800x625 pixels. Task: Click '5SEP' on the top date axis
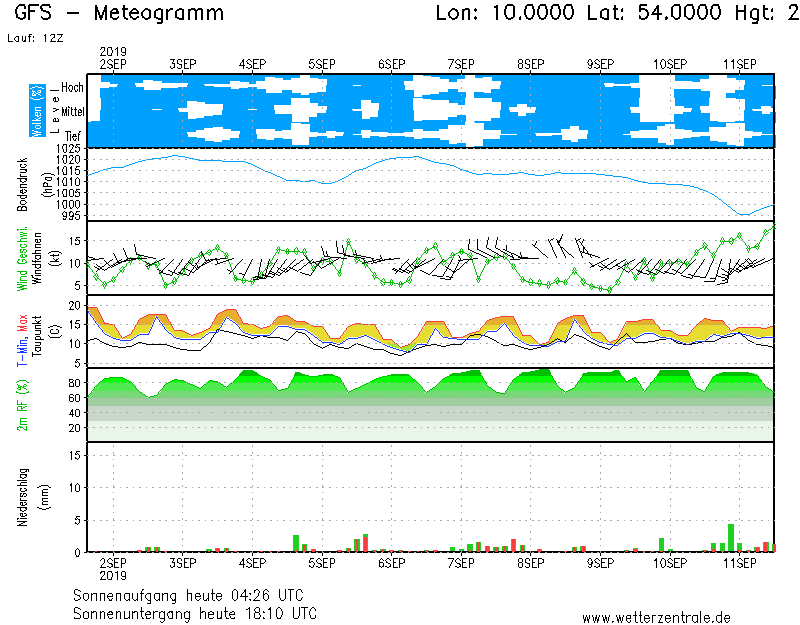322,64
